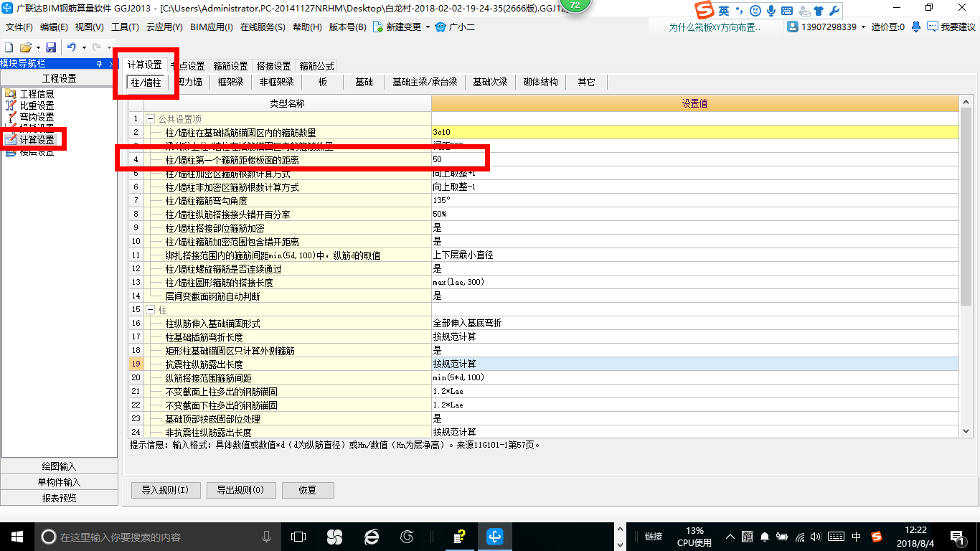This screenshot has width=980, height=551.
Task: Click the taskbar search box
Action: (x=158, y=537)
